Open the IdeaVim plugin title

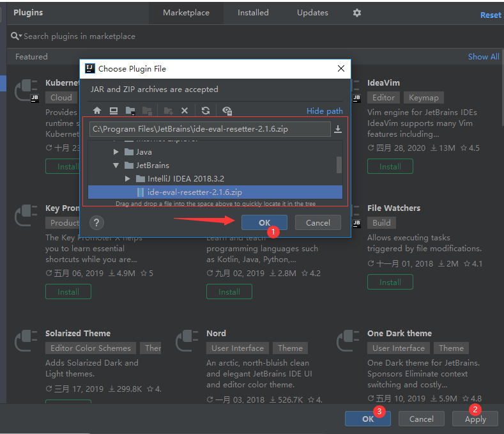coord(383,82)
